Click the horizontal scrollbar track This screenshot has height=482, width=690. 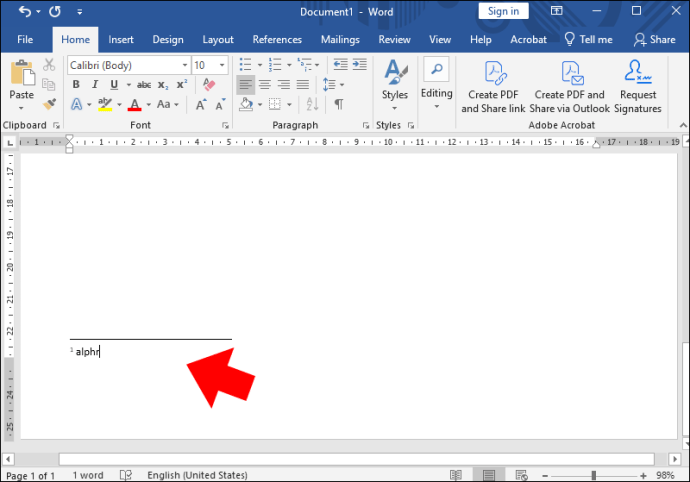(356, 459)
